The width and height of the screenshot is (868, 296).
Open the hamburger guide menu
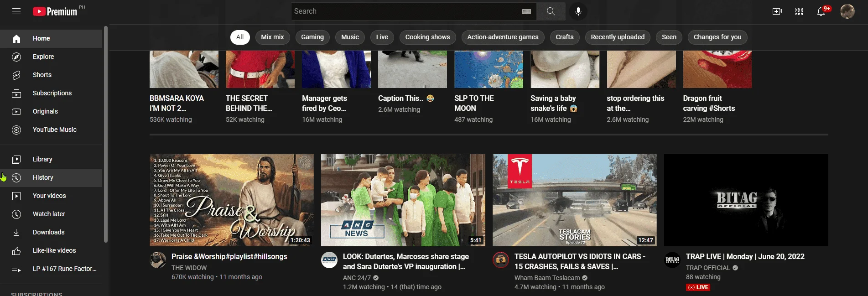pos(16,11)
